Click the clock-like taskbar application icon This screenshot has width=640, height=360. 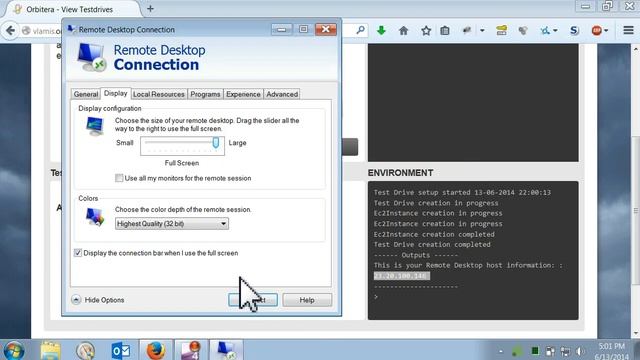click(85, 351)
